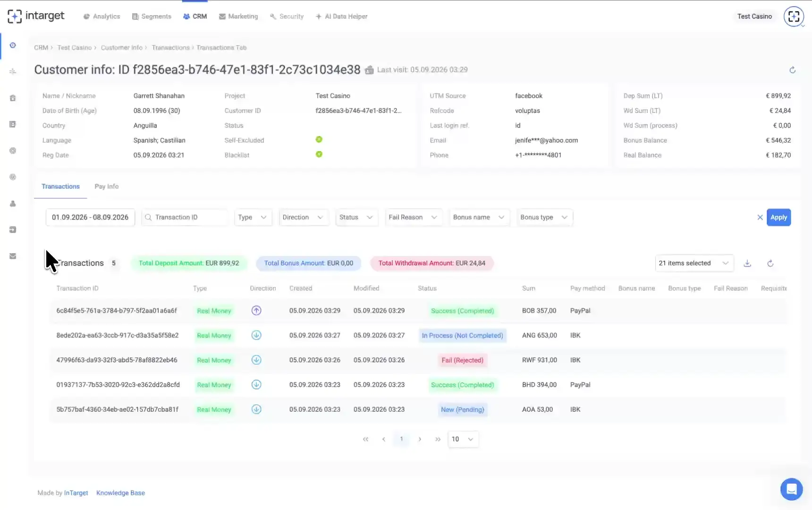Open the Status filter dropdown
The image size is (812, 510).
[x=356, y=217]
